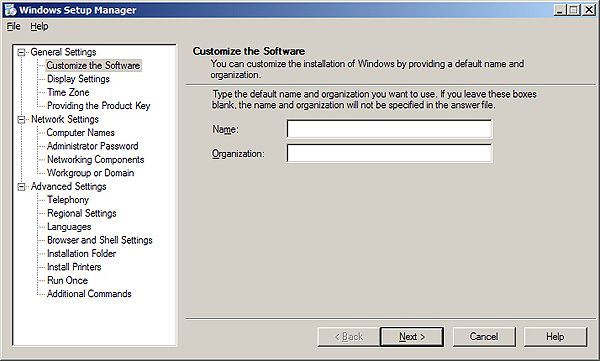Close the Windows Setup Manager window

coord(589,10)
